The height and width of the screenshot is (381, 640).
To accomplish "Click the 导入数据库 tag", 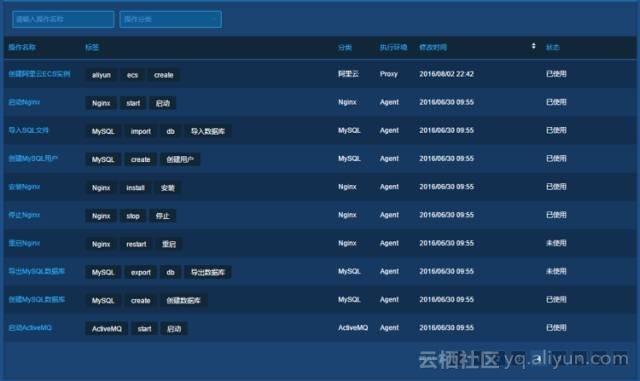I will (x=208, y=131).
